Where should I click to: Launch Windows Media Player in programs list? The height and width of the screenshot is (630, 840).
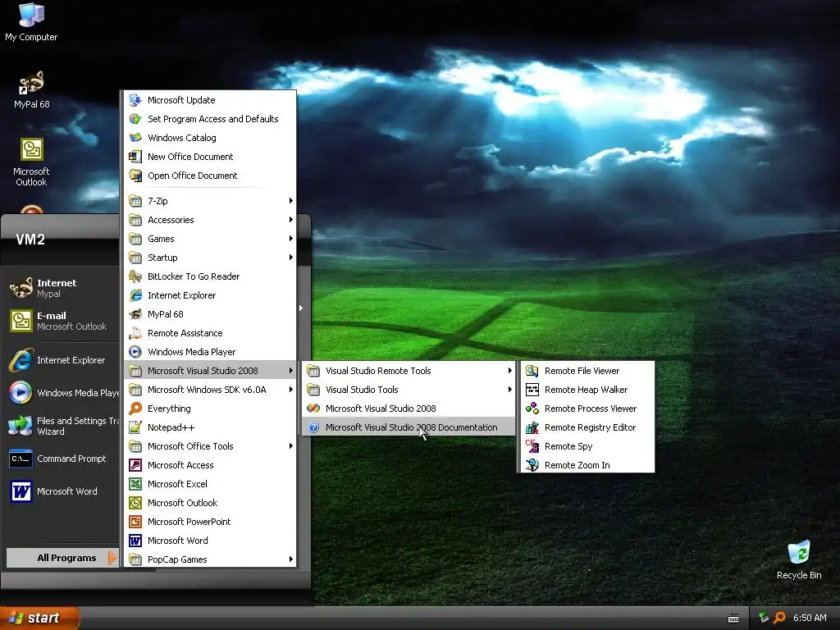pyautogui.click(x=210, y=352)
